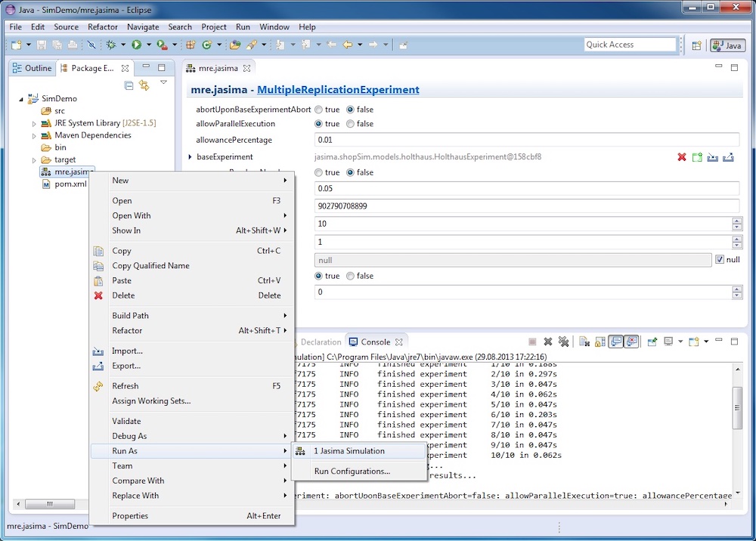Click Refresh in the context menu
Screen dimensions: 756x541
192,386
